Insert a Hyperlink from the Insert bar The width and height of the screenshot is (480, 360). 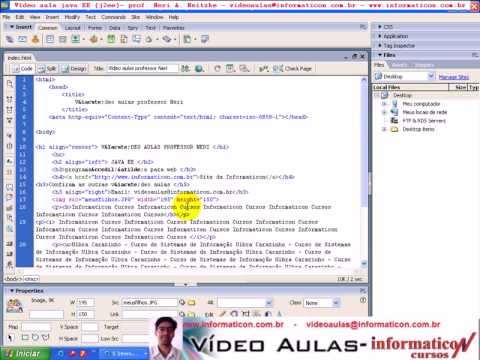[x=10, y=39]
